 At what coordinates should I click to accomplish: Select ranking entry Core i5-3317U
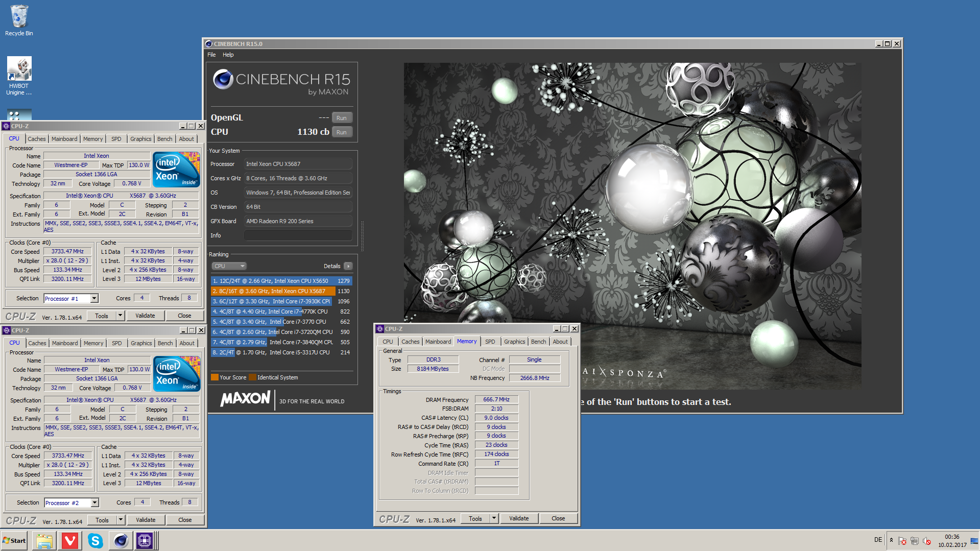tap(281, 352)
